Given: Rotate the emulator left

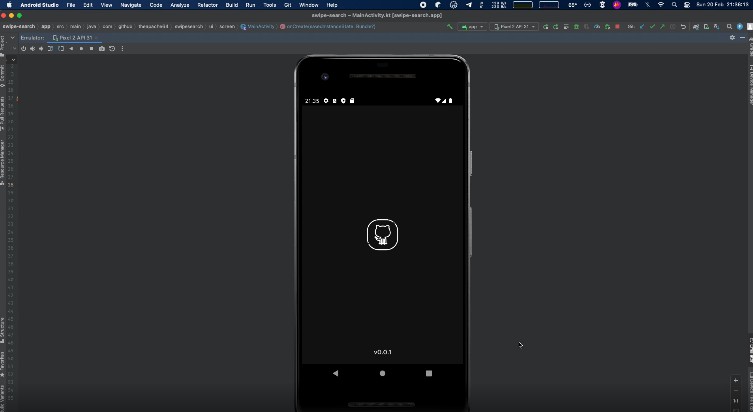Looking at the screenshot, I should (x=50, y=48).
